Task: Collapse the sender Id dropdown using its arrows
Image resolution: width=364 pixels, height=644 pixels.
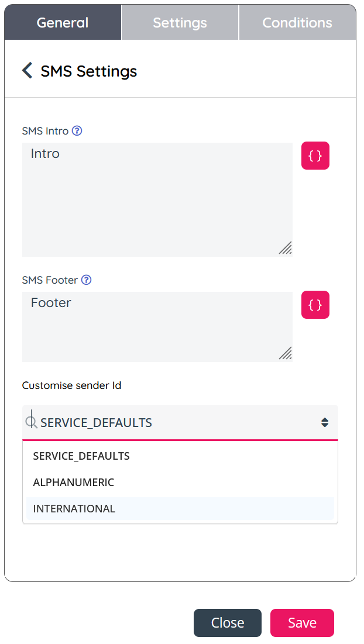Action: coord(325,422)
